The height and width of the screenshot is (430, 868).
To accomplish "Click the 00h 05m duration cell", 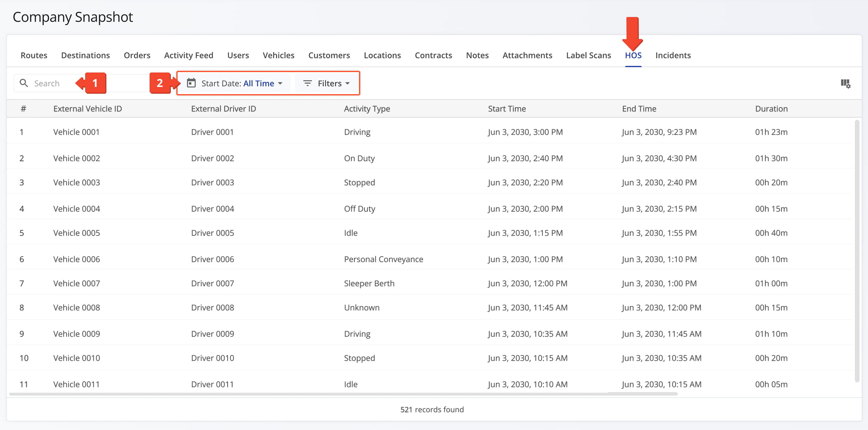I will point(771,384).
